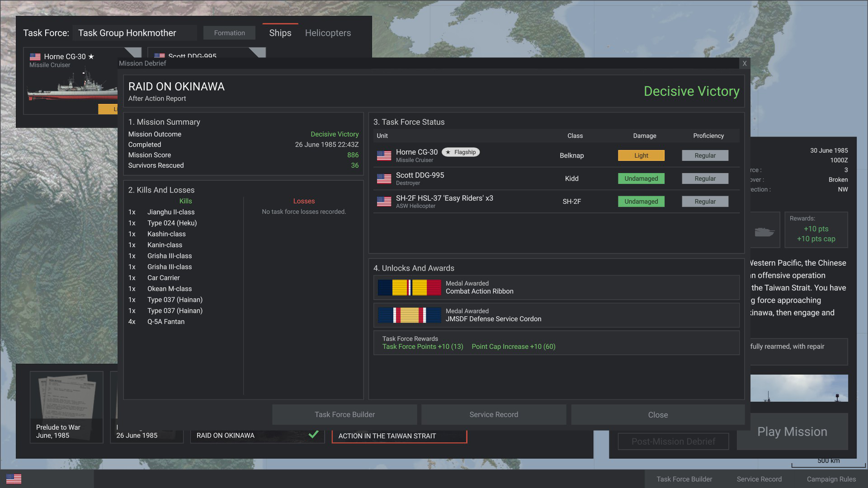Open the Task Force Builder from the debrief

(x=344, y=414)
